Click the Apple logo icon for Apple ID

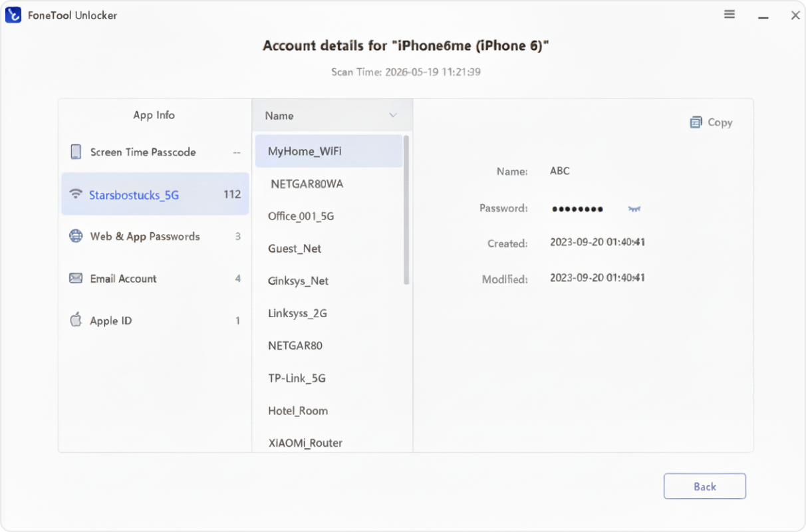click(x=76, y=320)
